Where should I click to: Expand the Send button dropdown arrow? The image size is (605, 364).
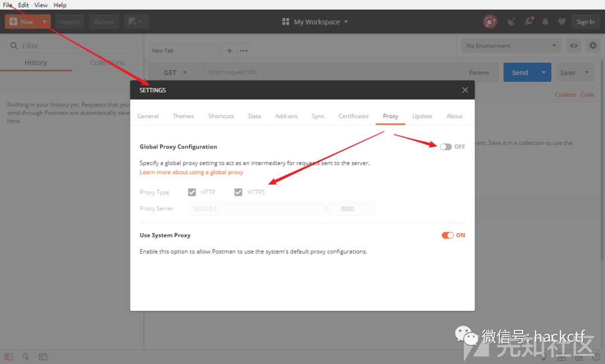tap(543, 72)
